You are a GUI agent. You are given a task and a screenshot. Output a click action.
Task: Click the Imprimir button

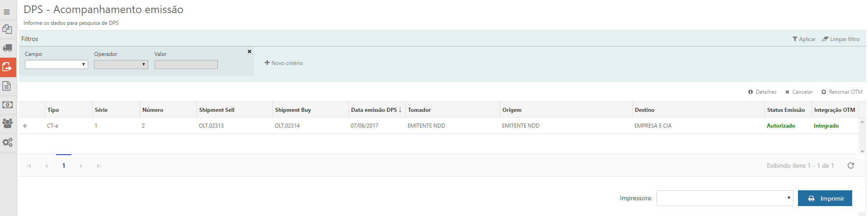click(825, 198)
